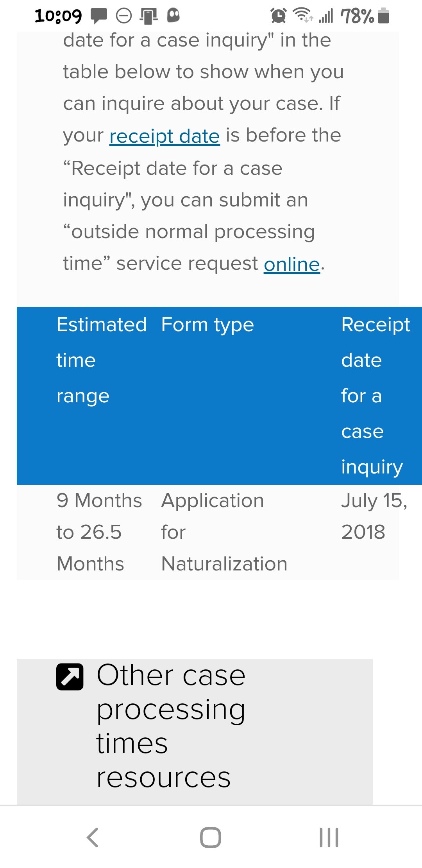Tap the Android back navigation icon
The image size is (422, 868).
click(93, 838)
